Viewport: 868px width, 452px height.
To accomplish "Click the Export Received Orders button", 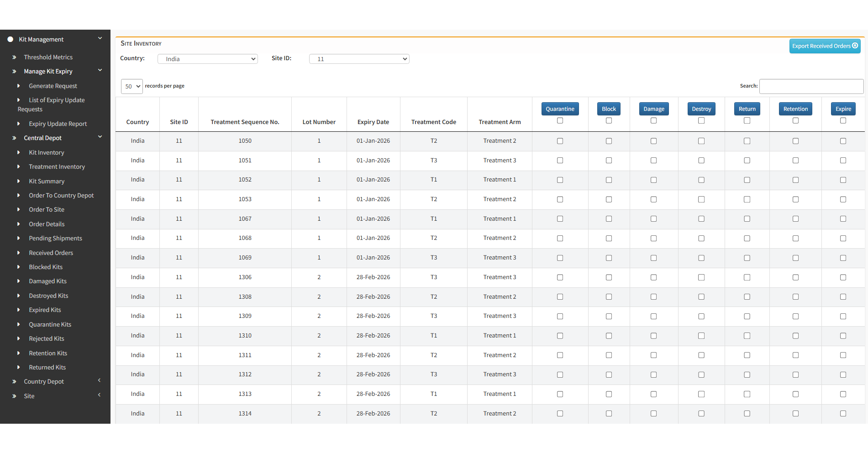I will point(825,46).
